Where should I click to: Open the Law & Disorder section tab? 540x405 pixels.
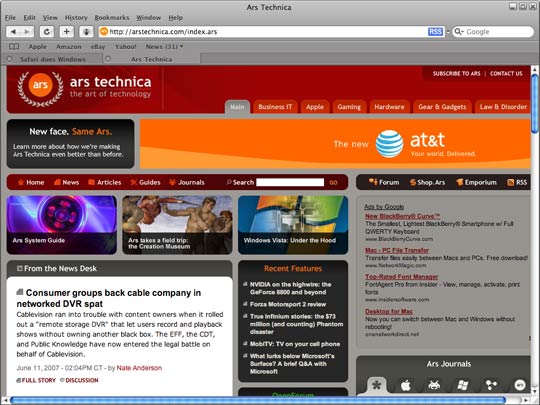(503, 107)
